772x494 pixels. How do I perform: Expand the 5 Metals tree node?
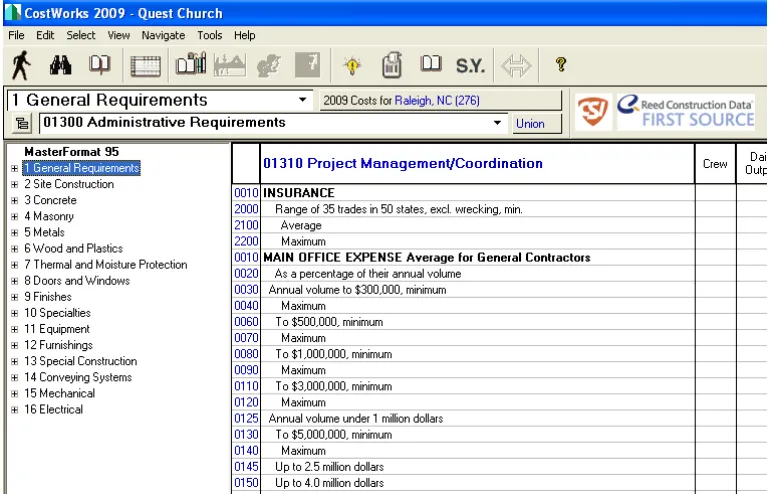[15, 233]
